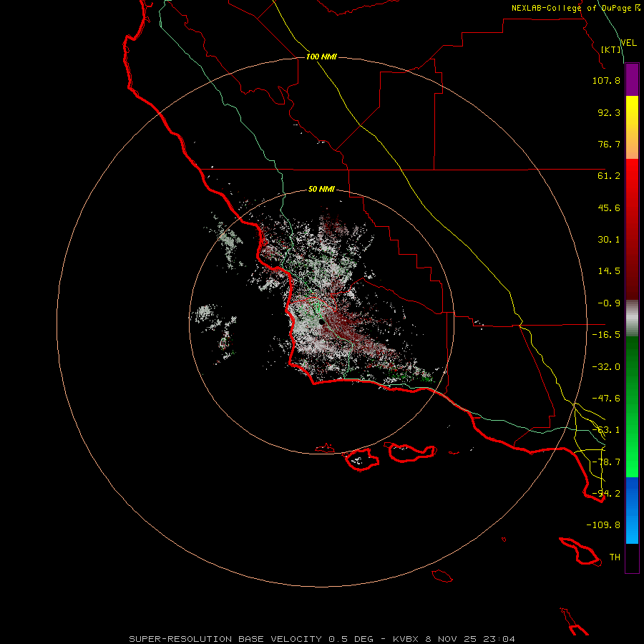Select the 45.6 legend value
Screen dimensions: 644x644
[x=609, y=208]
